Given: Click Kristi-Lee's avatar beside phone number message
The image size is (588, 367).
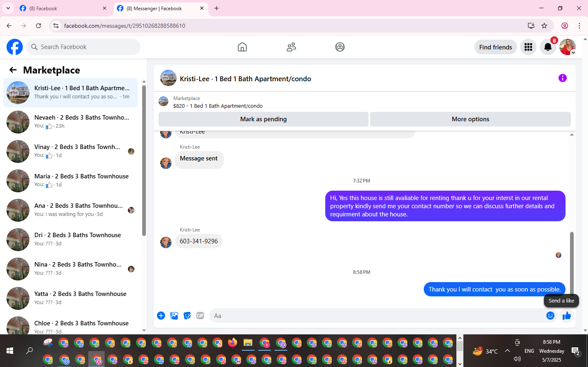Looking at the screenshot, I should [x=166, y=242].
